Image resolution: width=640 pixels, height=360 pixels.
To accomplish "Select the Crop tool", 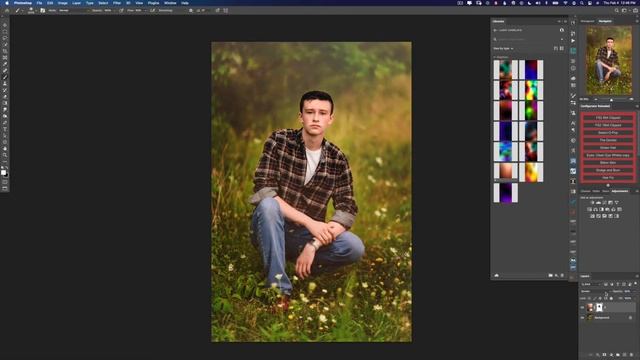I will click(5, 51).
